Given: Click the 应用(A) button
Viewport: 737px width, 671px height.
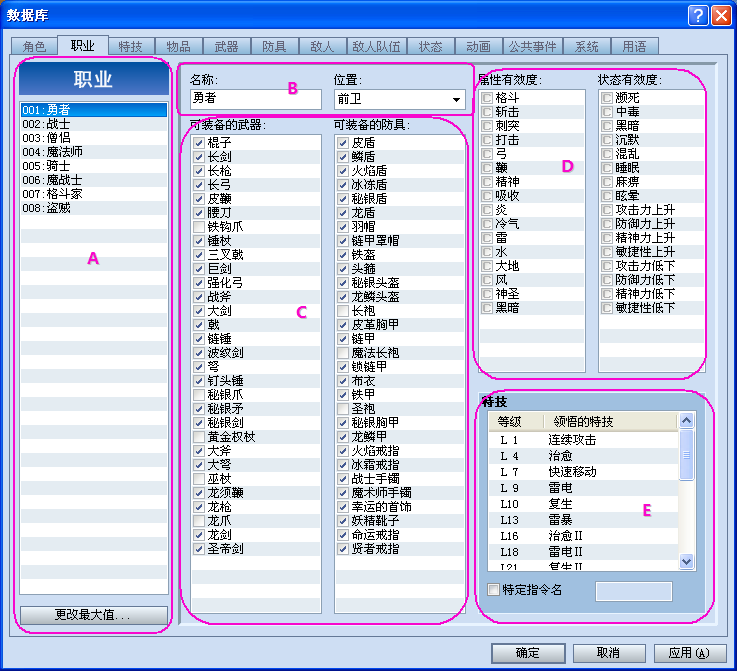Looking at the screenshot, I should point(690,653).
